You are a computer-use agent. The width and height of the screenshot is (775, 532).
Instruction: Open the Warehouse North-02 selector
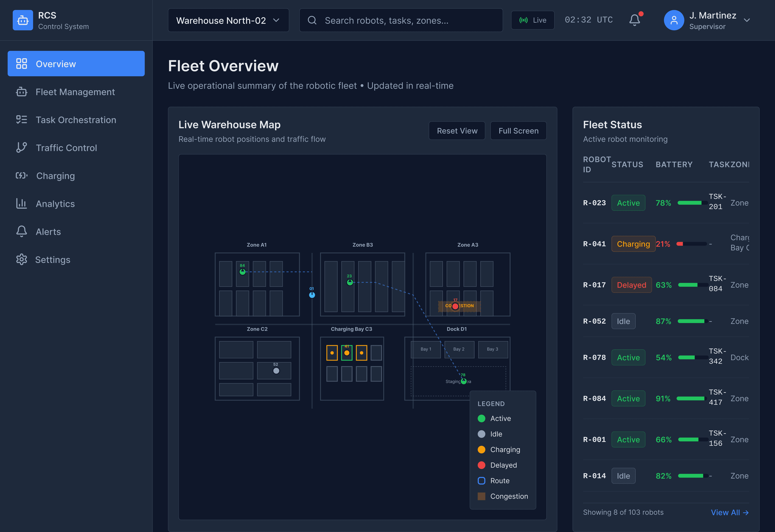228,20
